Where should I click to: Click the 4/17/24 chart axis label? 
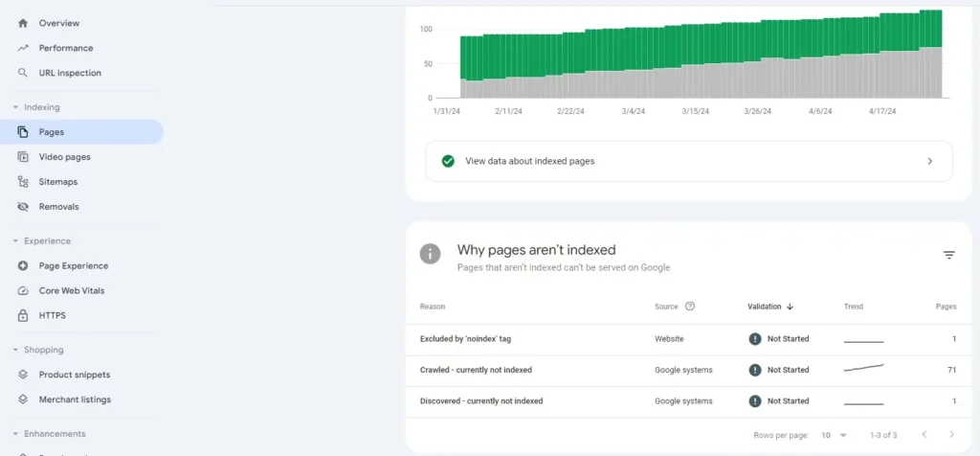pyautogui.click(x=881, y=111)
